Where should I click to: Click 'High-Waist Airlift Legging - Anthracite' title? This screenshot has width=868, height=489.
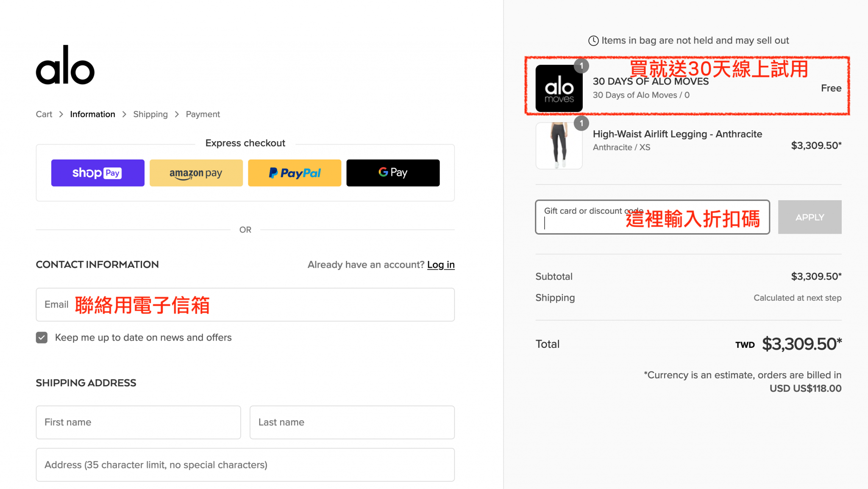point(677,134)
